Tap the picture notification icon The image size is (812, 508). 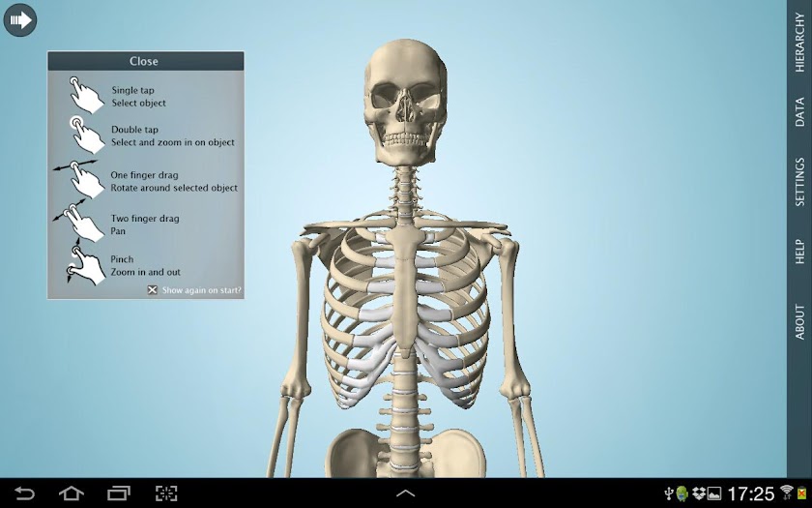tap(714, 493)
